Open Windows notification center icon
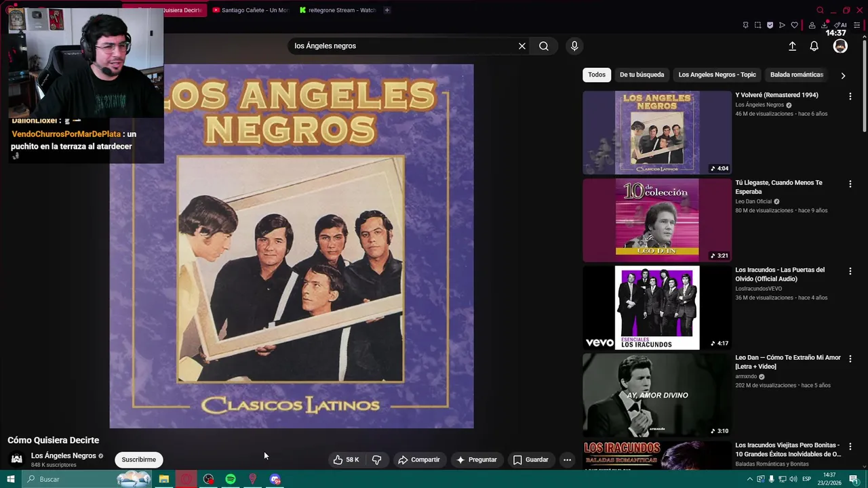The width and height of the screenshot is (868, 488). tap(854, 479)
